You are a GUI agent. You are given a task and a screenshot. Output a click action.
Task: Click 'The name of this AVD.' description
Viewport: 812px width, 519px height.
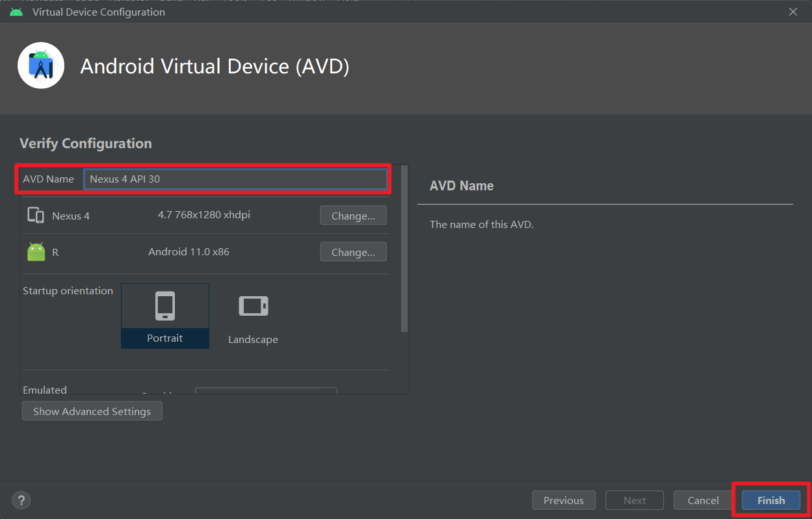482,224
